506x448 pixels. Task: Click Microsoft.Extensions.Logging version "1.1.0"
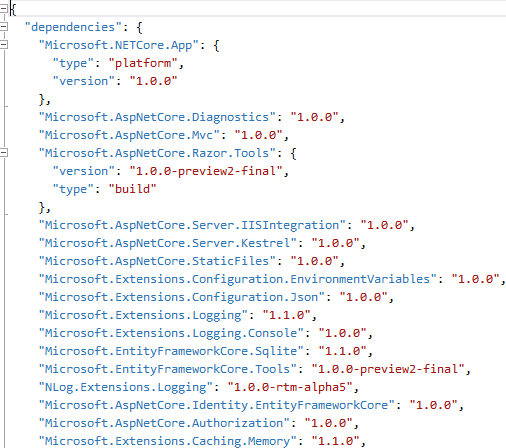[x=286, y=315]
